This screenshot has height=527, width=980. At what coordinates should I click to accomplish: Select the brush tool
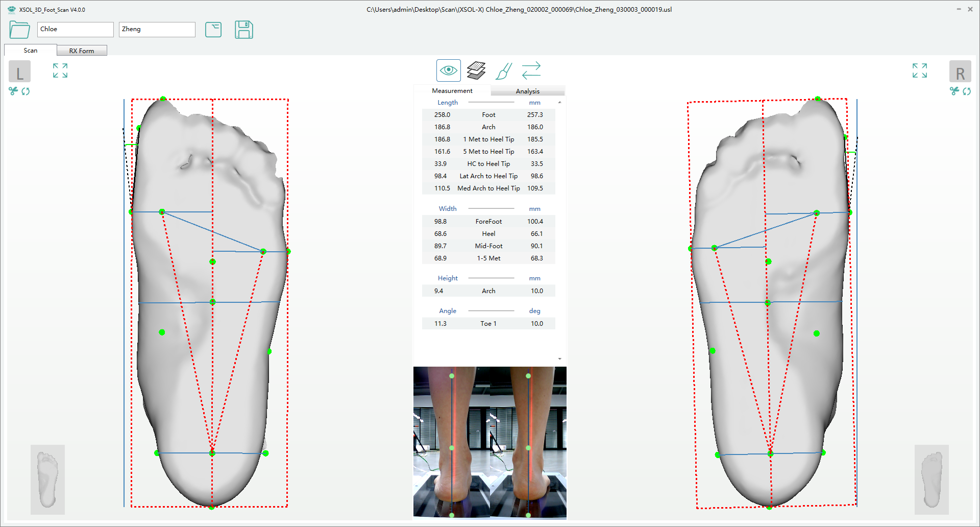coord(504,71)
